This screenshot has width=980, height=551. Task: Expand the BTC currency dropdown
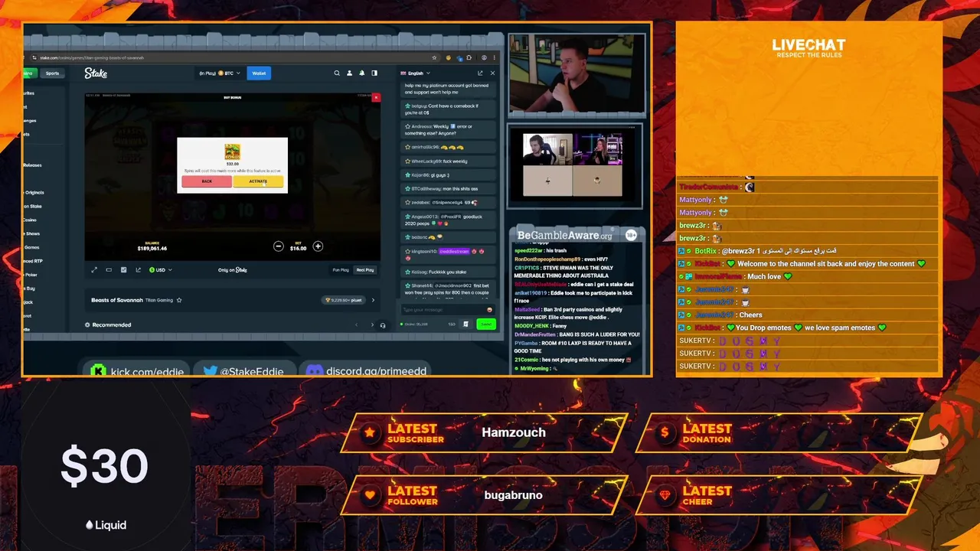click(x=220, y=73)
